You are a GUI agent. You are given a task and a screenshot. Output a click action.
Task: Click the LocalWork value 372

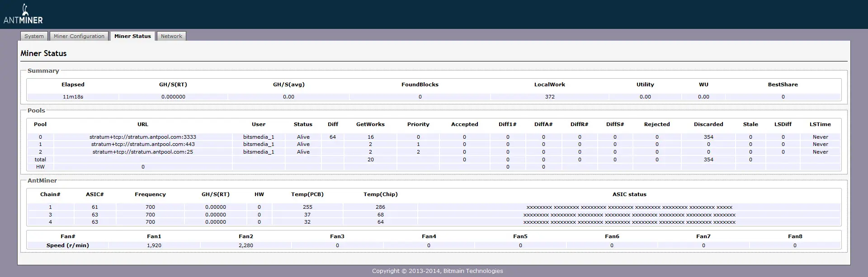coord(550,97)
